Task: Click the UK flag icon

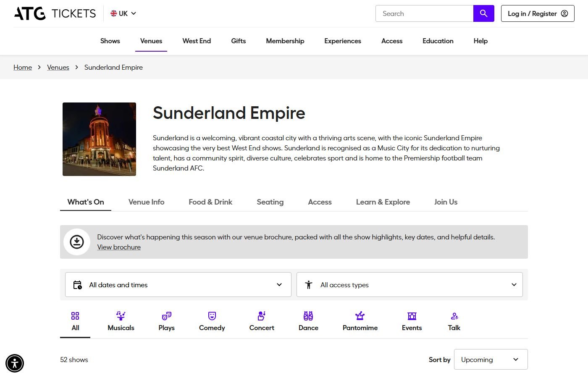Action: tap(113, 13)
